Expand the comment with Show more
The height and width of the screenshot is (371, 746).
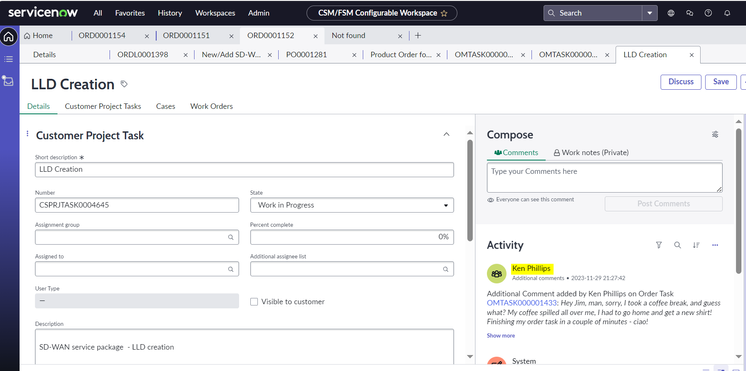pos(501,335)
